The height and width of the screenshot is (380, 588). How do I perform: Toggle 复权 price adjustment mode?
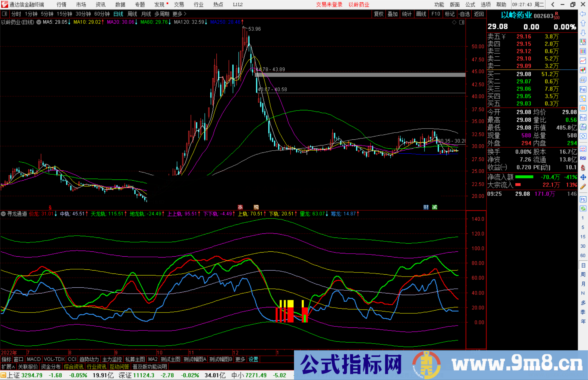pyautogui.click(x=378, y=14)
